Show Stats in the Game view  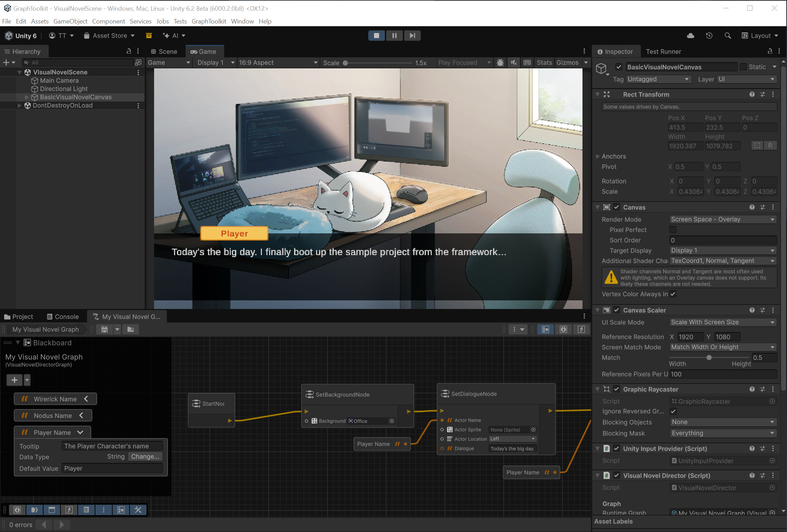[544, 62]
